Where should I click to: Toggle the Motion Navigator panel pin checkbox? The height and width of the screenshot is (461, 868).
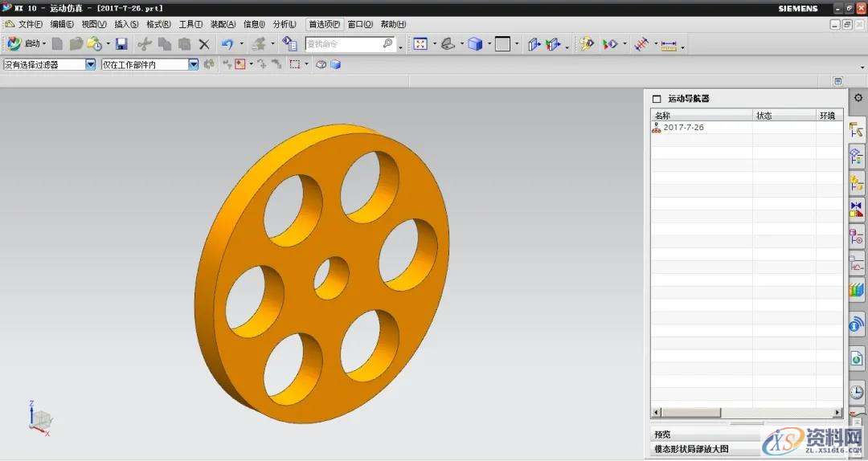tap(657, 99)
